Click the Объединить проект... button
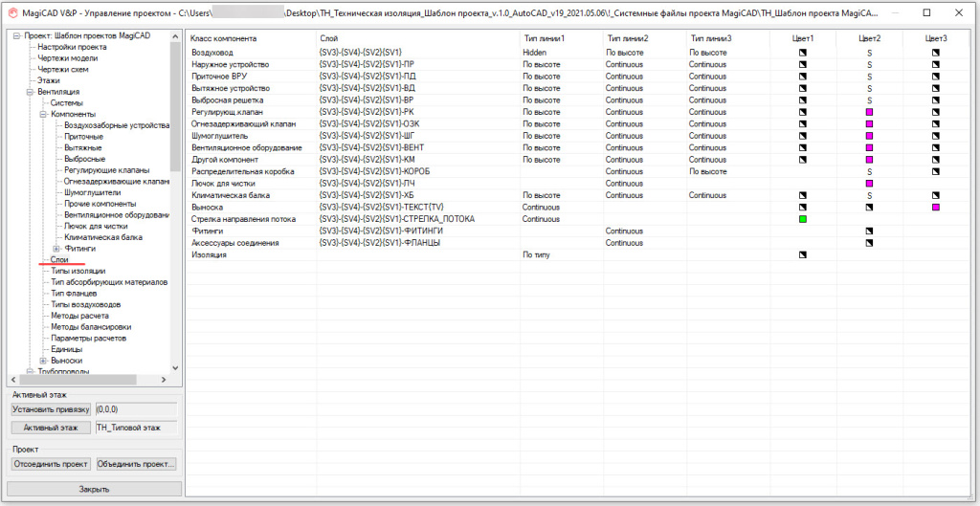 (137, 464)
